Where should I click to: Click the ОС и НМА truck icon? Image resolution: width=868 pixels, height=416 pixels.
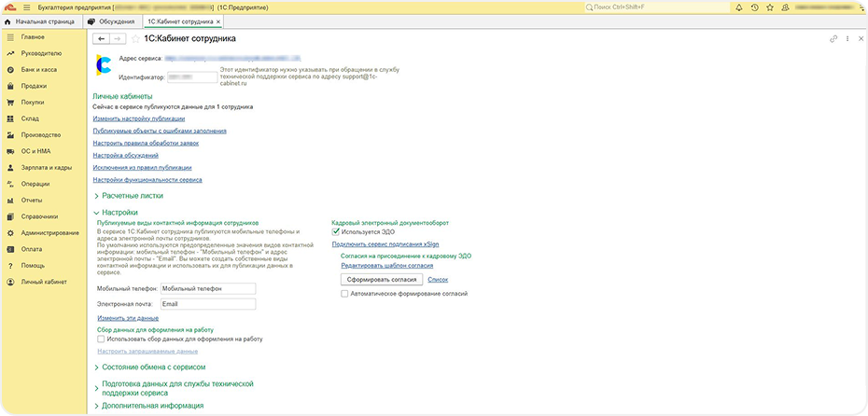coord(10,152)
